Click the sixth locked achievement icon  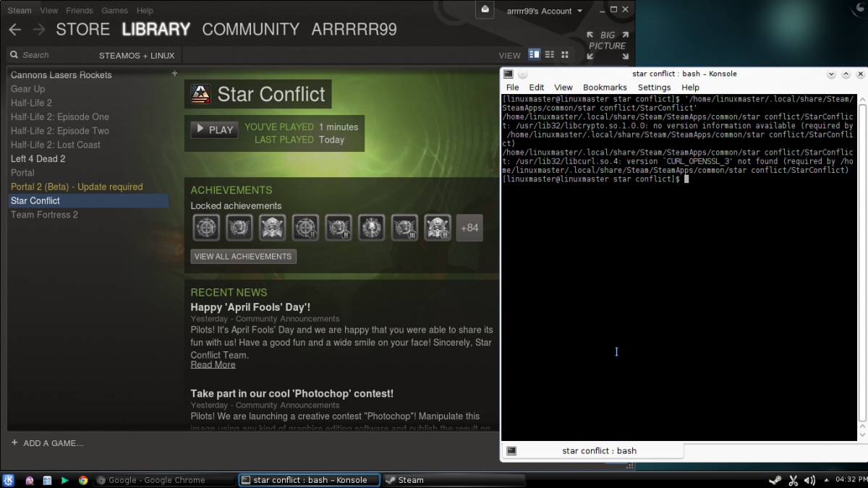coord(372,228)
